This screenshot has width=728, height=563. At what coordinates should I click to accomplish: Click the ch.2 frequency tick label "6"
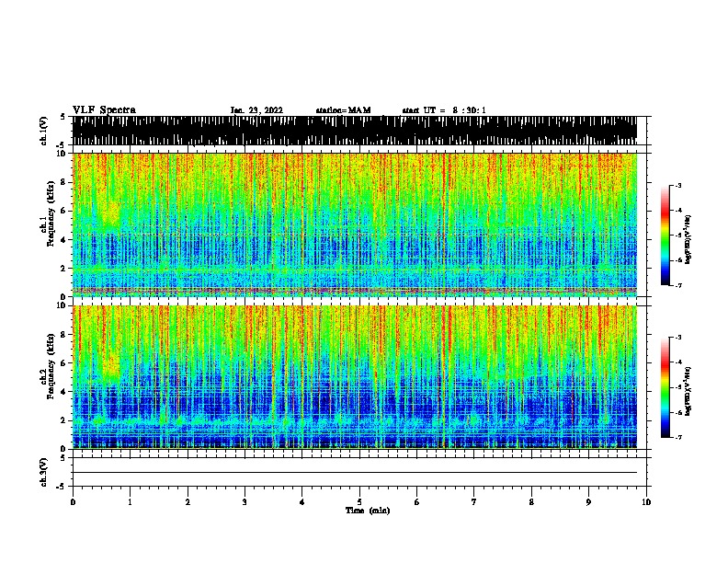[63, 363]
